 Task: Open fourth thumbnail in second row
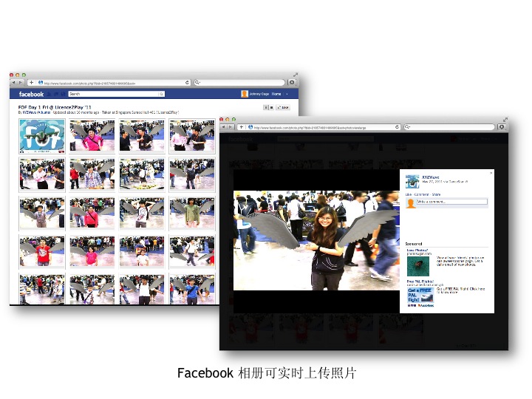click(x=192, y=174)
